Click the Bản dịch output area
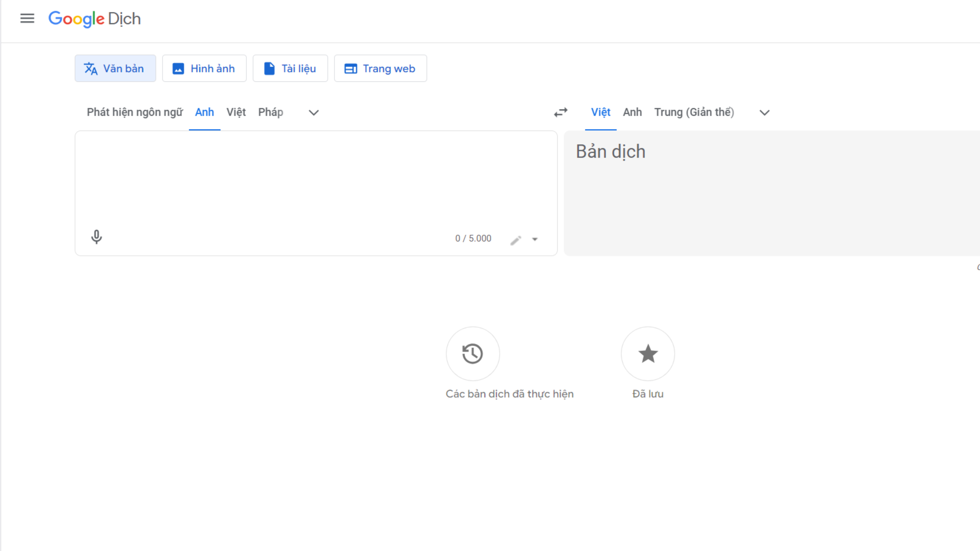 (x=772, y=193)
